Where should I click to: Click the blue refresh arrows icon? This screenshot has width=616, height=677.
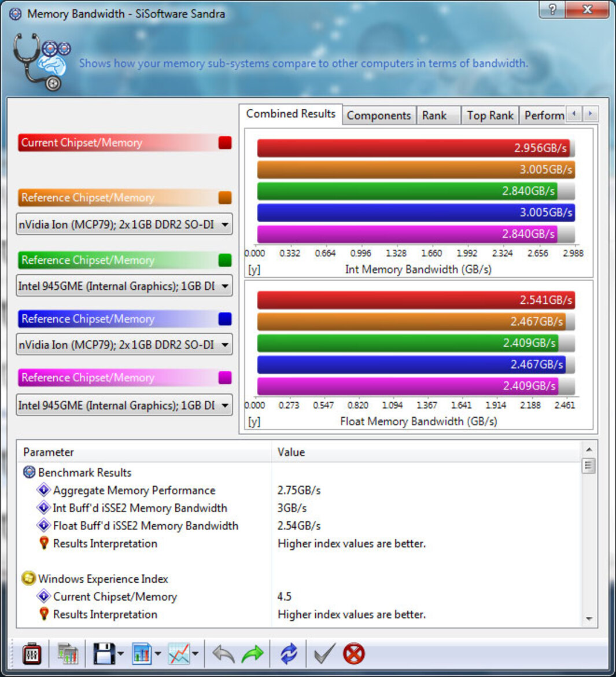point(289,654)
